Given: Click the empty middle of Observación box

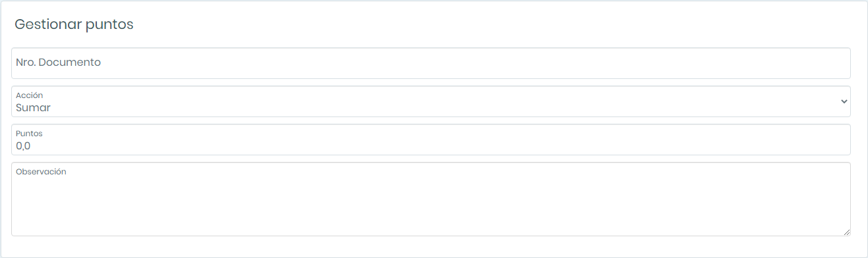Looking at the screenshot, I should (430, 203).
